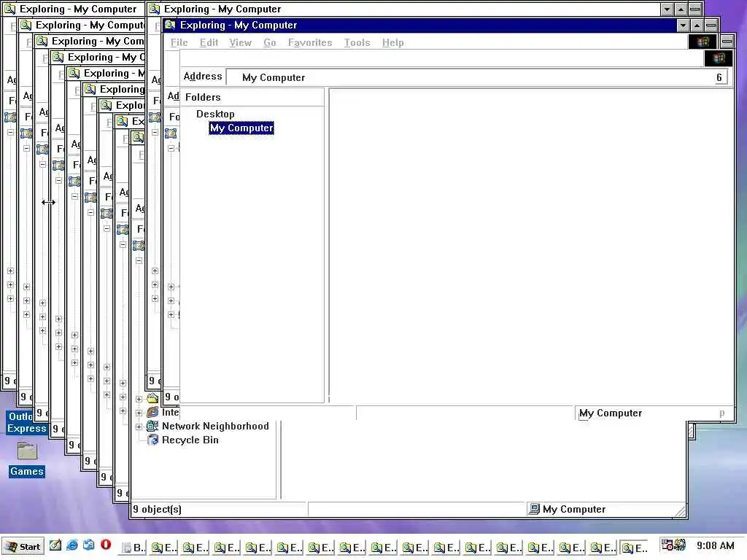Expand the 'Inte' Internet Explorer node

[x=139, y=413]
